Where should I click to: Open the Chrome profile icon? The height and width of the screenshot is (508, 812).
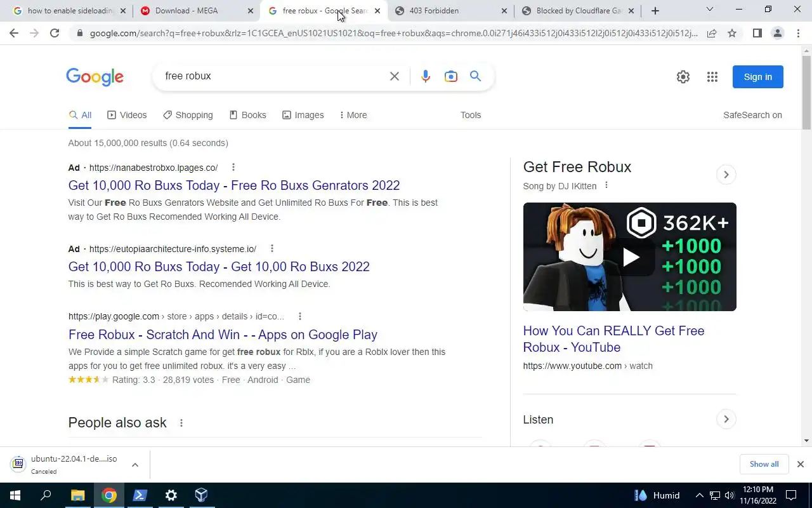(777, 33)
